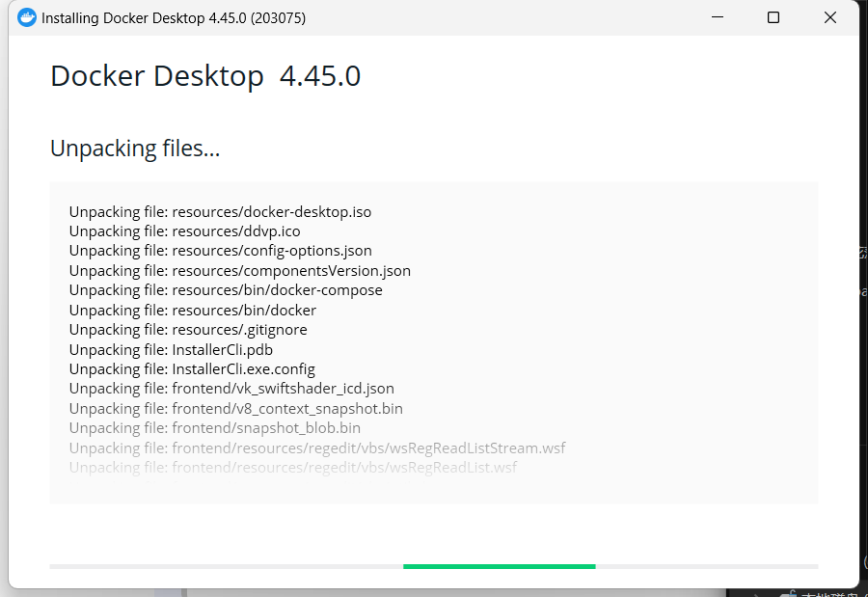Minimize the Docker Desktop installer window
Viewport: 868px width, 597px height.
coord(718,17)
